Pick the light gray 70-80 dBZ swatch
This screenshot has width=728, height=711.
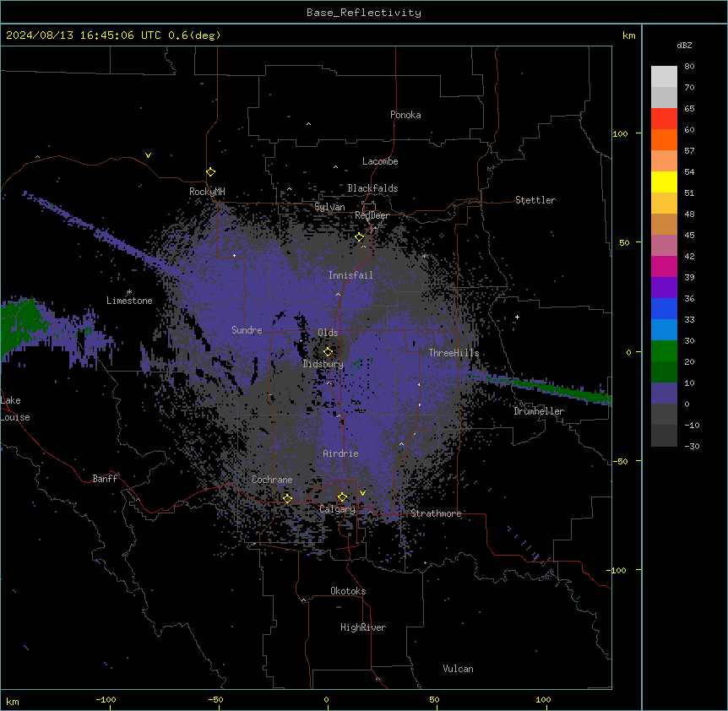[x=664, y=77]
